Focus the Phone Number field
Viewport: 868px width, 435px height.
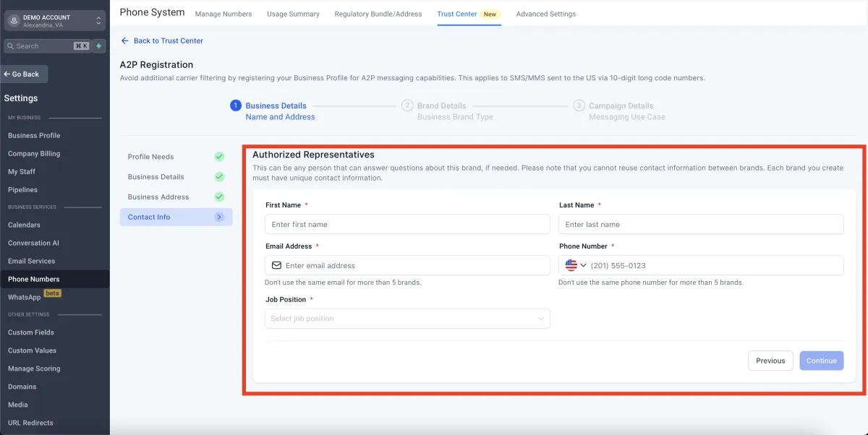coord(701,265)
